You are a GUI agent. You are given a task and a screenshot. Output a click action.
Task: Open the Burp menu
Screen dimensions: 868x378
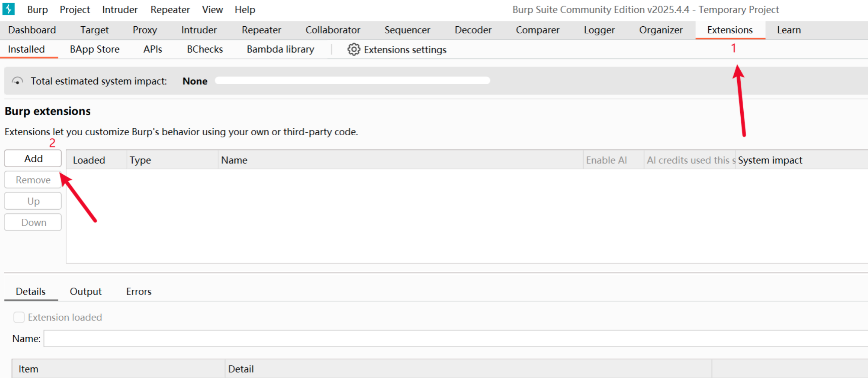point(38,9)
